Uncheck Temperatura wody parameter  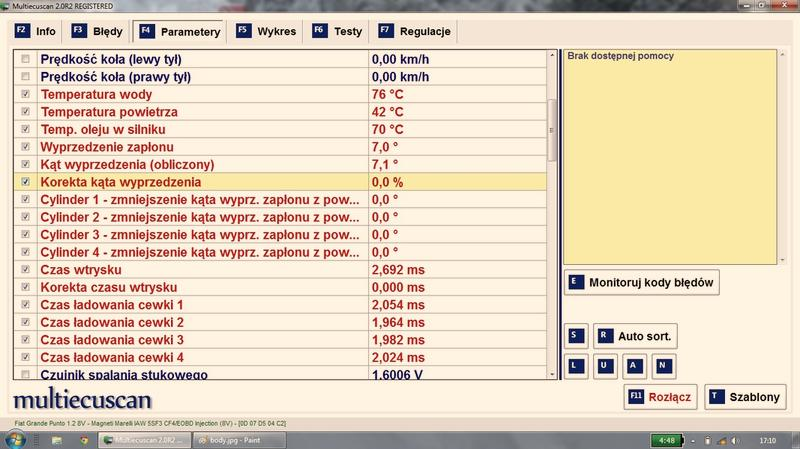coord(26,94)
